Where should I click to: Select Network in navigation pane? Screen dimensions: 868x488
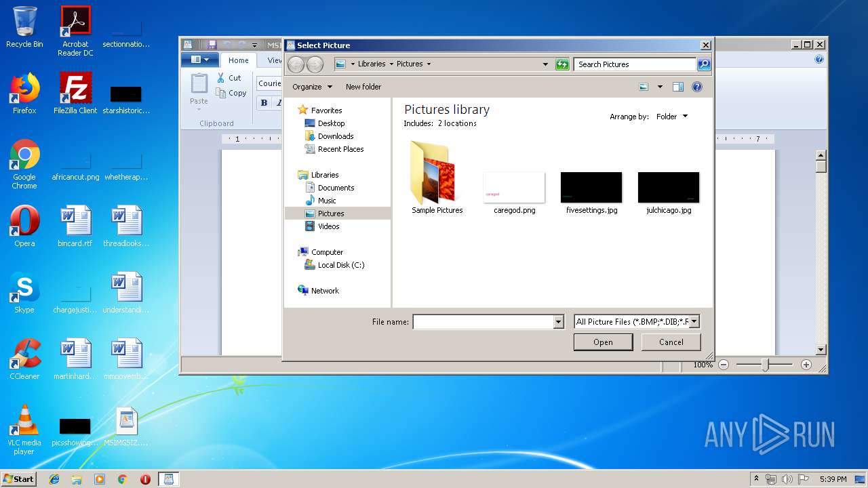point(325,291)
